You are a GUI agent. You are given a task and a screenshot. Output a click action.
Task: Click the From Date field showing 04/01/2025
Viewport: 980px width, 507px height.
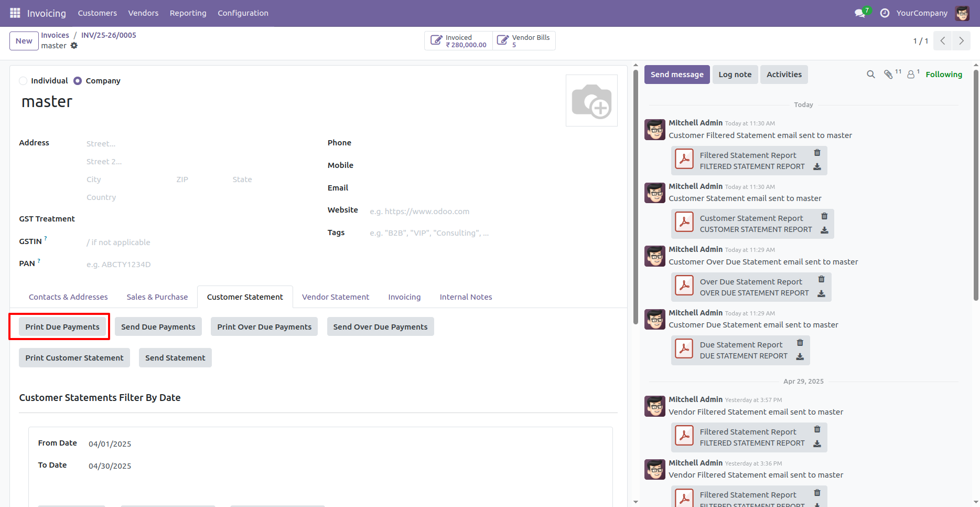[x=110, y=443]
